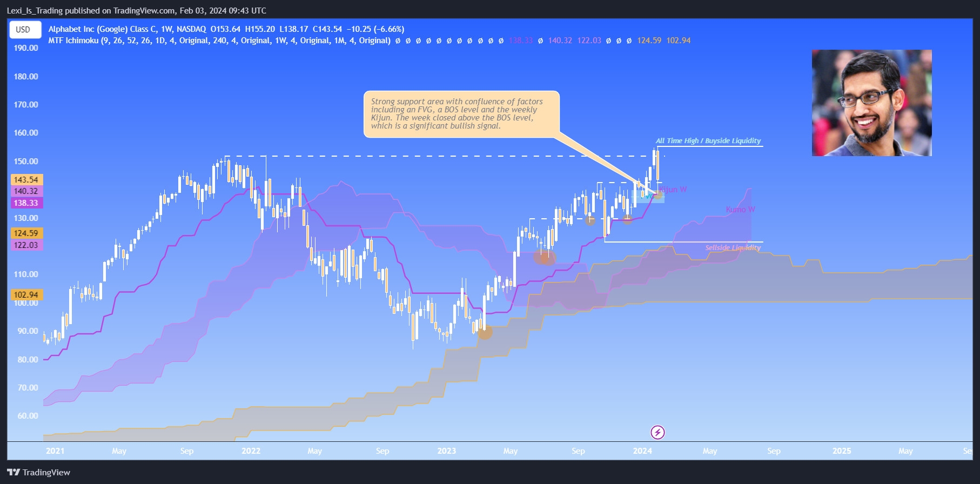
Task: Select the 'Kumo W' chart label
Action: [740, 210]
